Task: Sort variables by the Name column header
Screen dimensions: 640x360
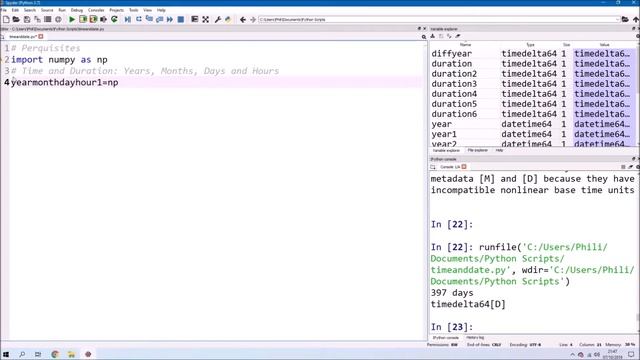Action: coord(465,44)
